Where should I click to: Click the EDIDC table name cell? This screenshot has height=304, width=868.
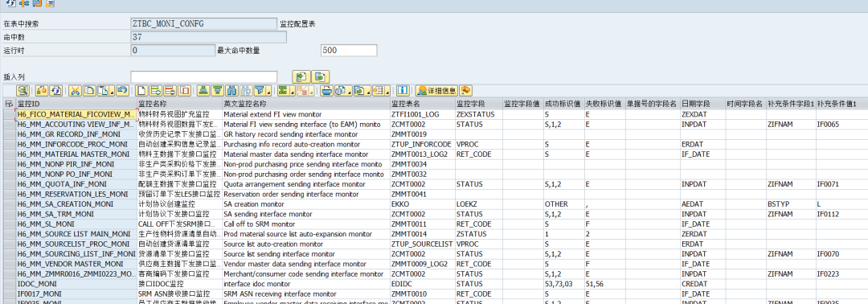click(x=423, y=284)
